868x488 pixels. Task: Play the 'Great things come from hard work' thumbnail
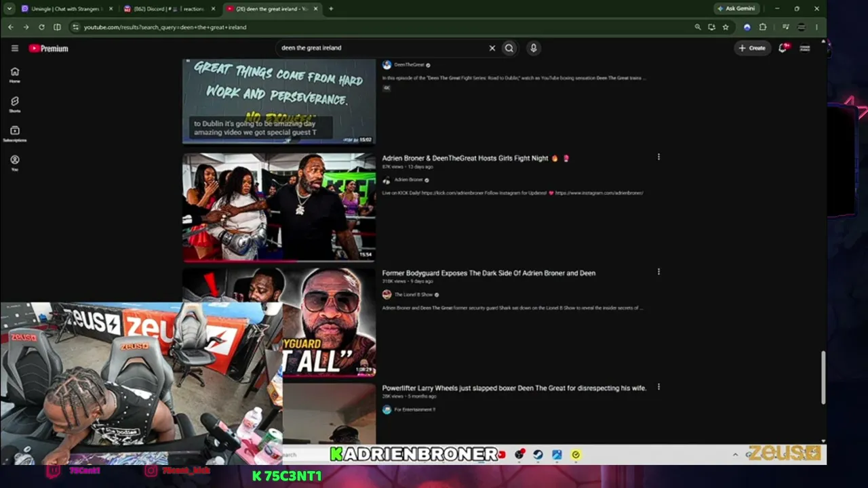click(279, 102)
